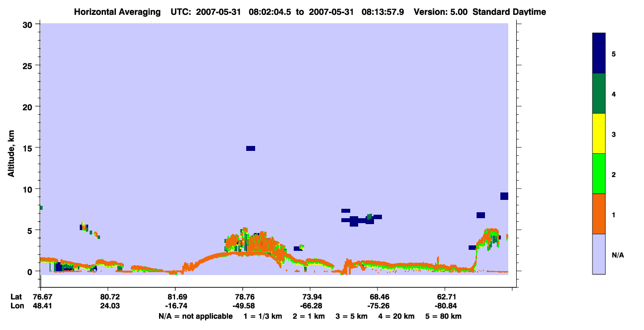This screenshot has width=644, height=330.
Task: Click the longitude value -80.84
Action: (445, 306)
